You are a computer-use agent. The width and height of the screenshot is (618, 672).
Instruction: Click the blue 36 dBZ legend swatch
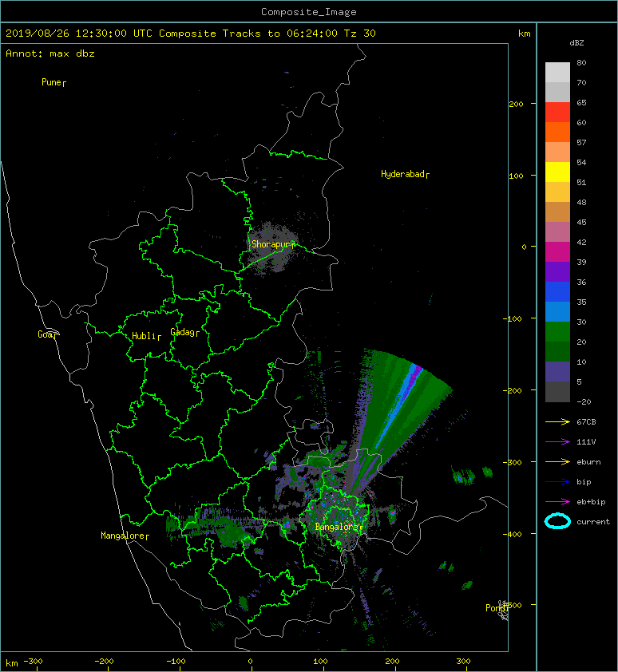click(557, 291)
